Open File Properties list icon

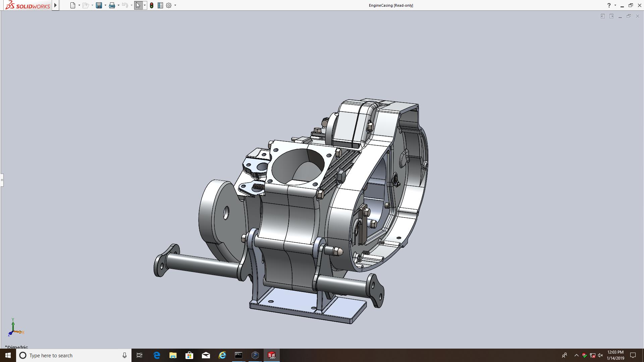[x=160, y=5]
